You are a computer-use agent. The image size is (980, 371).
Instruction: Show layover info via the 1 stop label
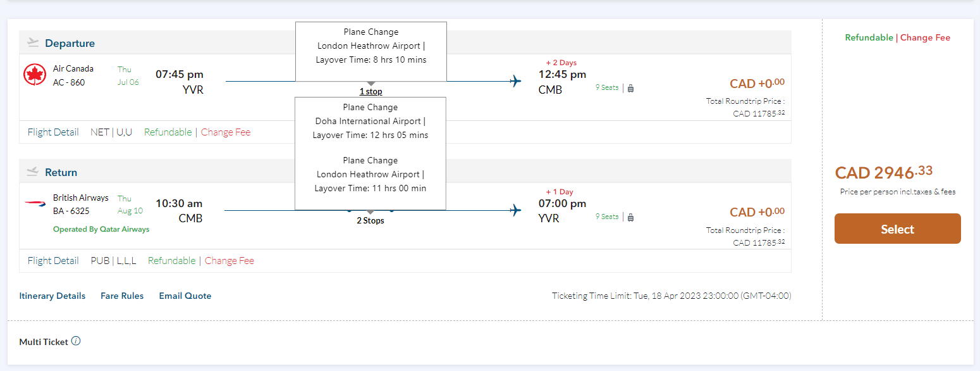coord(371,92)
